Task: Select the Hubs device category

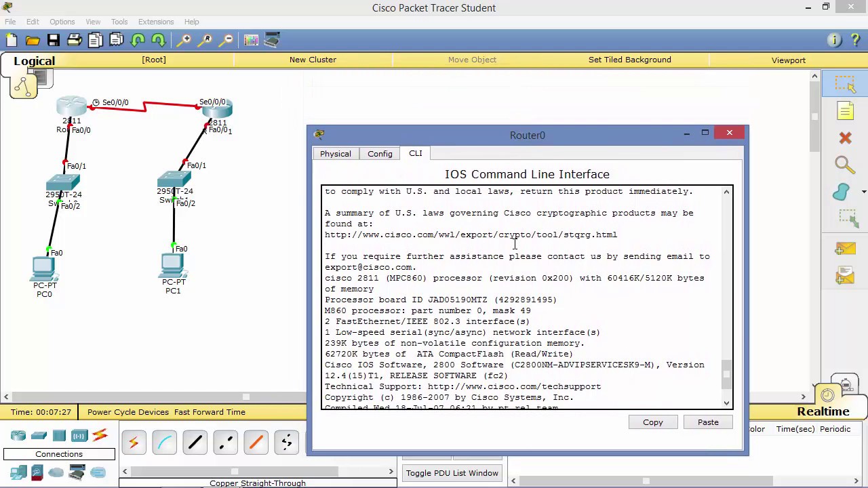Action: pos(59,435)
